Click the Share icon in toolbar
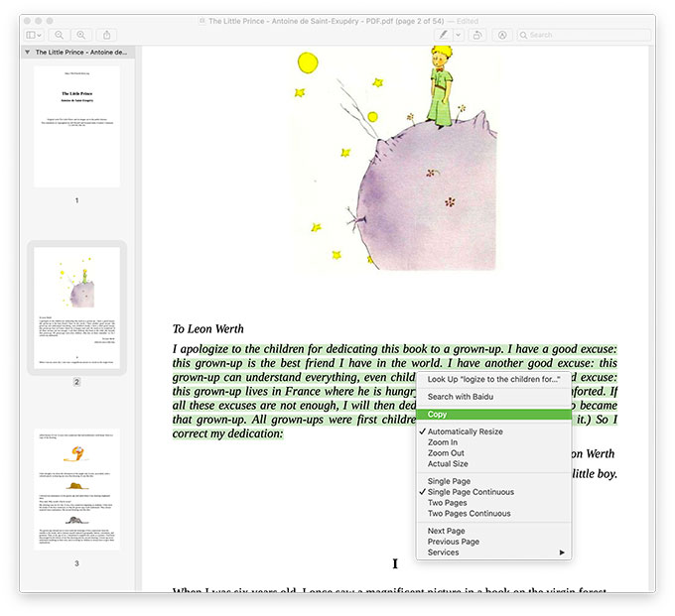 click(108, 35)
